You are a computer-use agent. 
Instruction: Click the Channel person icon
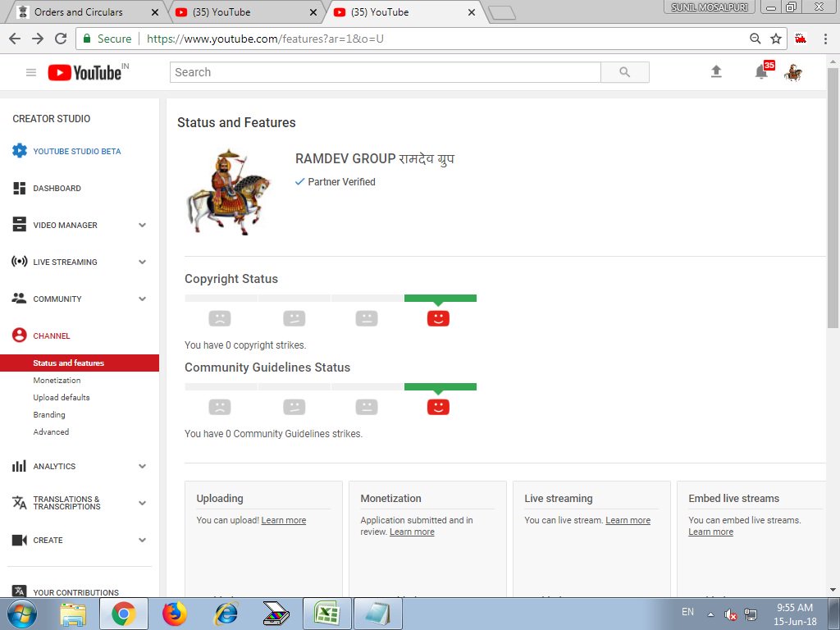pos(20,336)
